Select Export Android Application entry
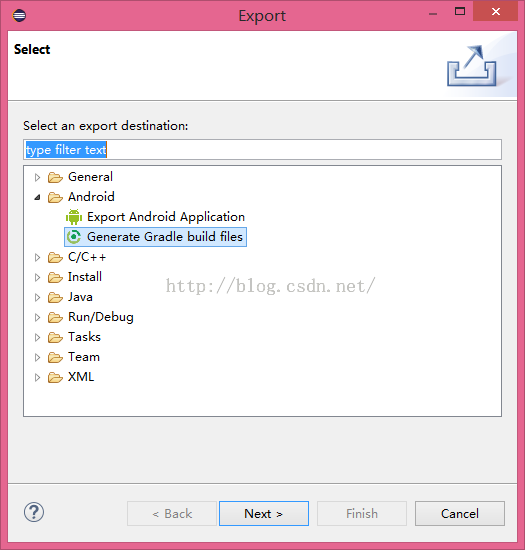 166,217
